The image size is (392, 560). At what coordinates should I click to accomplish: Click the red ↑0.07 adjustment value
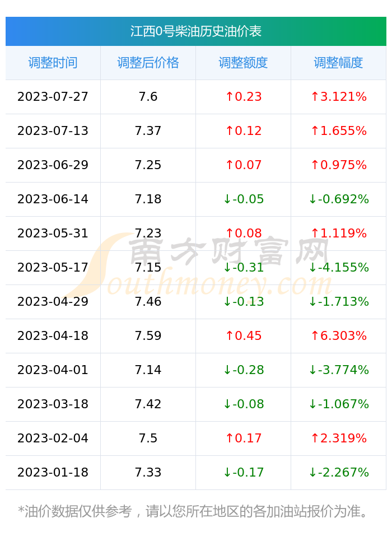pos(244,165)
